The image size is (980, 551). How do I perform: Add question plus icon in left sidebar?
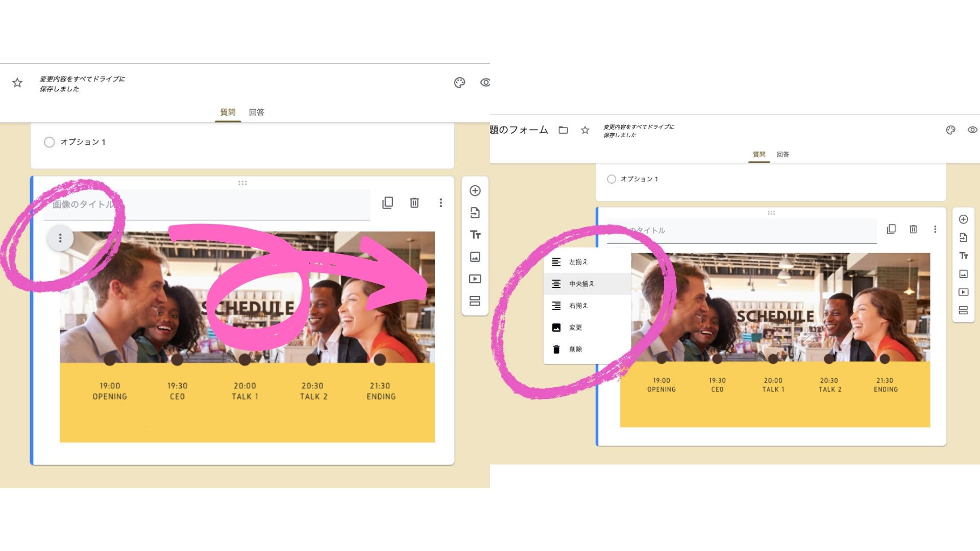[475, 190]
